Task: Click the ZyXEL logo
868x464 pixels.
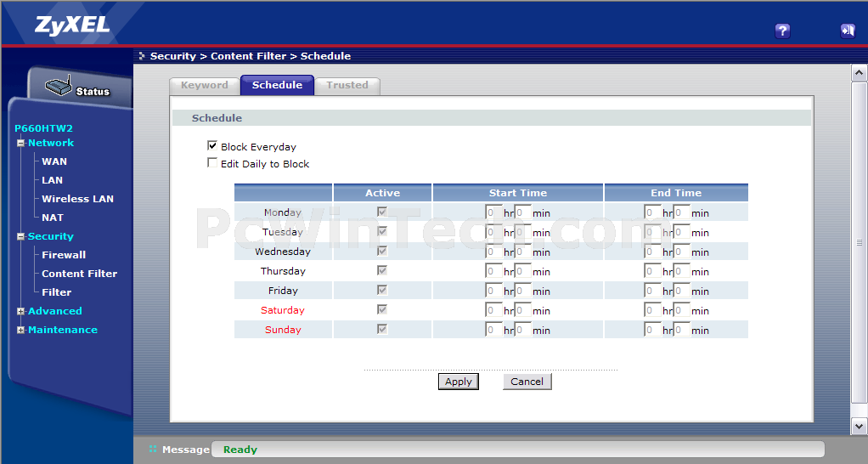Action: coord(72,25)
